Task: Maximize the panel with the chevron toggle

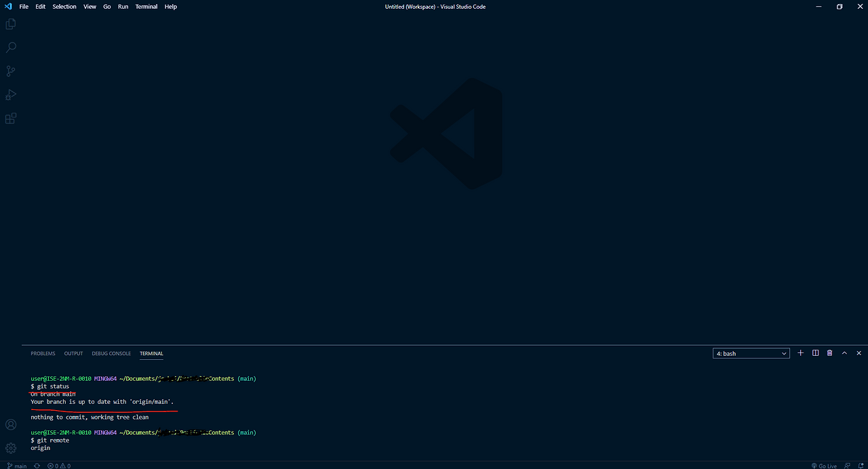Action: 844,352
